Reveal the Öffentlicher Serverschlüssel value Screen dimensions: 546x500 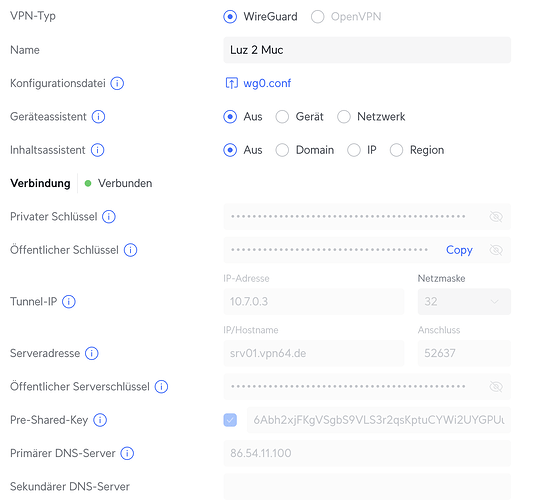click(496, 386)
